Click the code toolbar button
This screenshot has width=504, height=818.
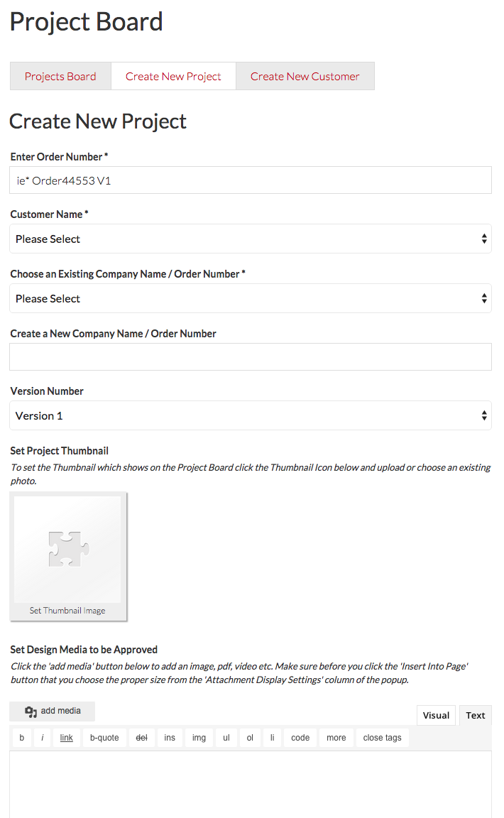click(300, 738)
